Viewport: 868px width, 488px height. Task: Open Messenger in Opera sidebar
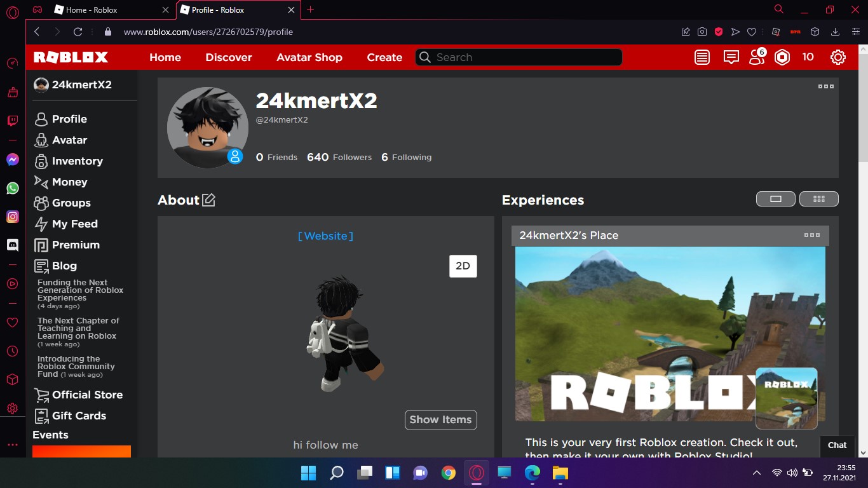pos(13,159)
